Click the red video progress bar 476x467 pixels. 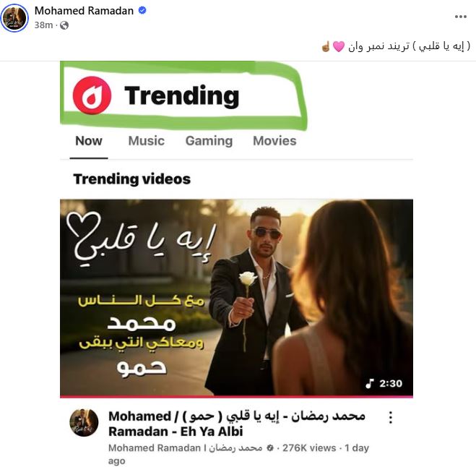pyautogui.click(x=236, y=397)
